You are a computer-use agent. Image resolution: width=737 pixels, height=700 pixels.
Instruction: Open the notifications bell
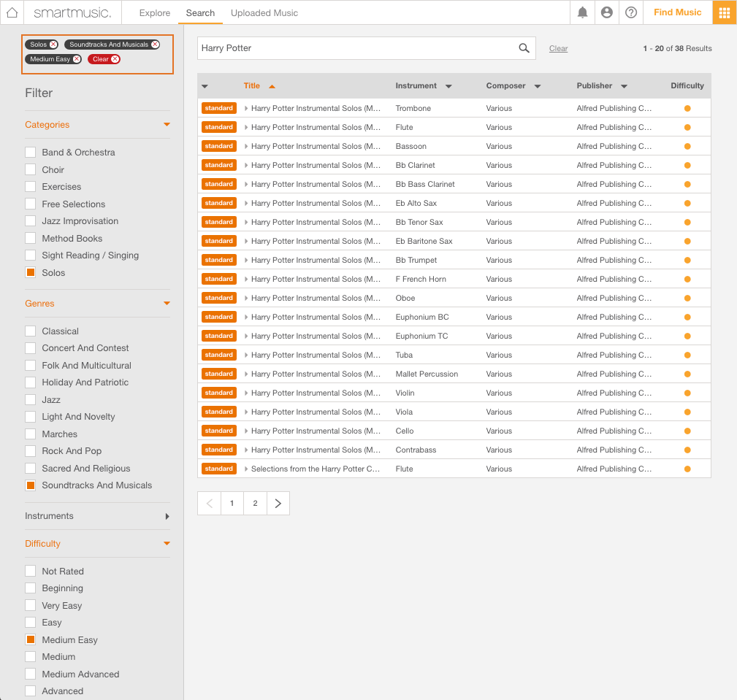pos(582,12)
